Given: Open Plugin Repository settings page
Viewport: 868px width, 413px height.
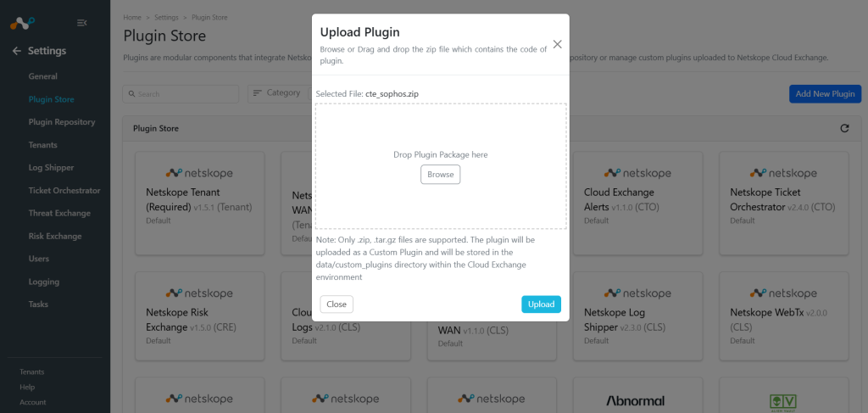Looking at the screenshot, I should (x=62, y=122).
